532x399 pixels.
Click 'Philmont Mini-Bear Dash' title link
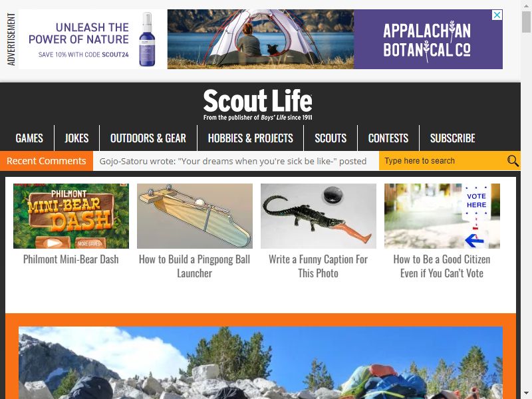click(x=71, y=259)
